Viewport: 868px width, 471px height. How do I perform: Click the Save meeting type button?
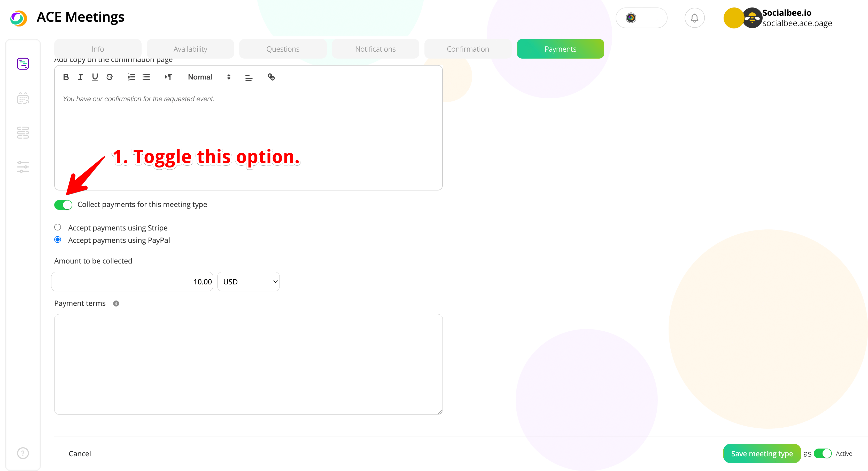coord(762,453)
